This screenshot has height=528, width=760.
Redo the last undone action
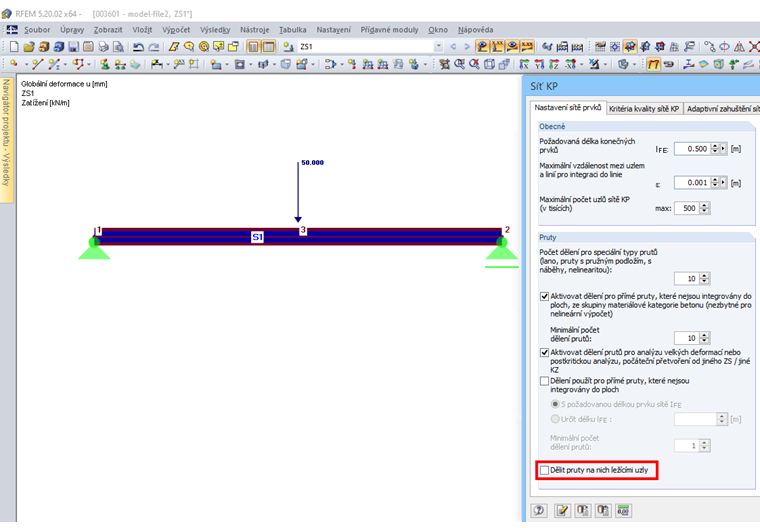click(154, 47)
